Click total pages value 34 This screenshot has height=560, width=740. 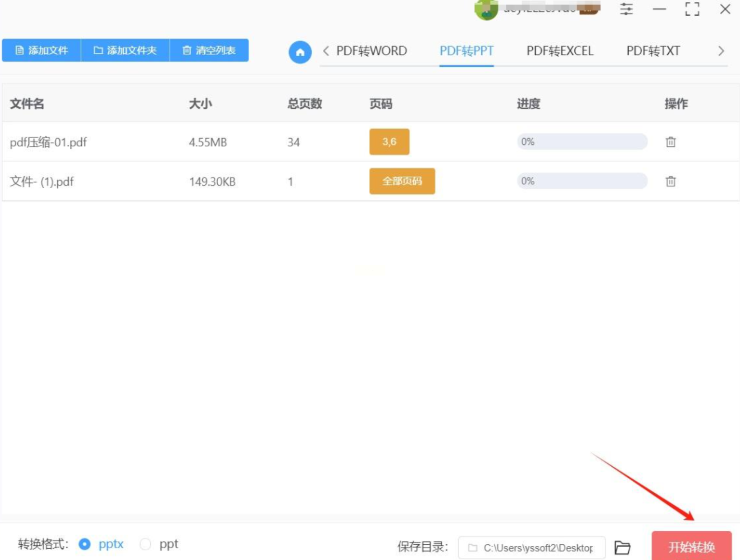coord(294,142)
